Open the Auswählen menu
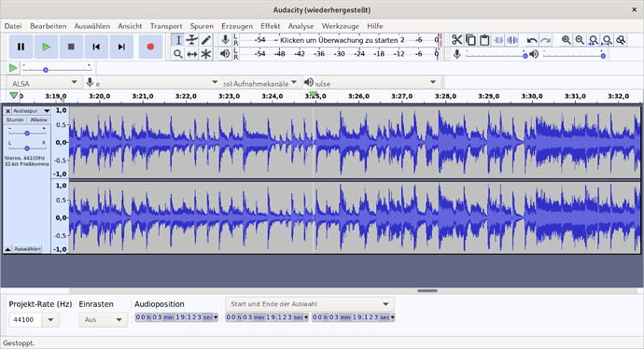The height and width of the screenshot is (349, 644). (92, 26)
